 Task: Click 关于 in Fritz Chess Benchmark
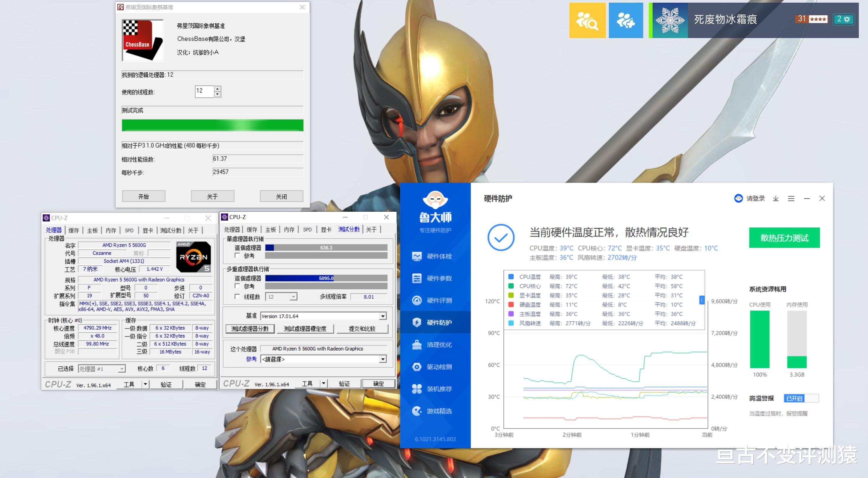point(213,196)
